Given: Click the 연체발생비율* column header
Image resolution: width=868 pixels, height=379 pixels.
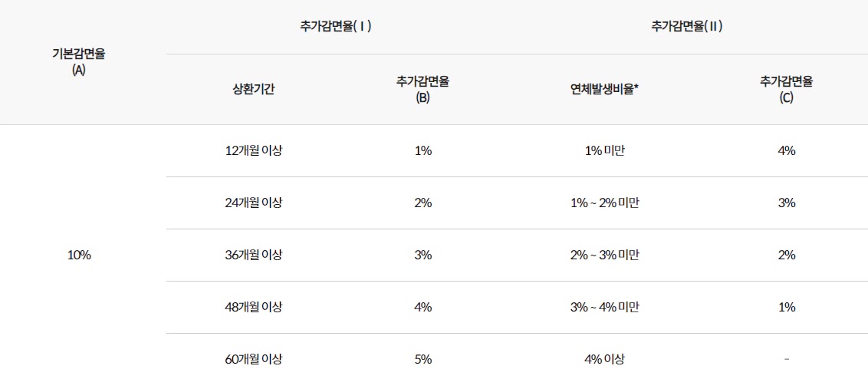Looking at the screenshot, I should 604,90.
